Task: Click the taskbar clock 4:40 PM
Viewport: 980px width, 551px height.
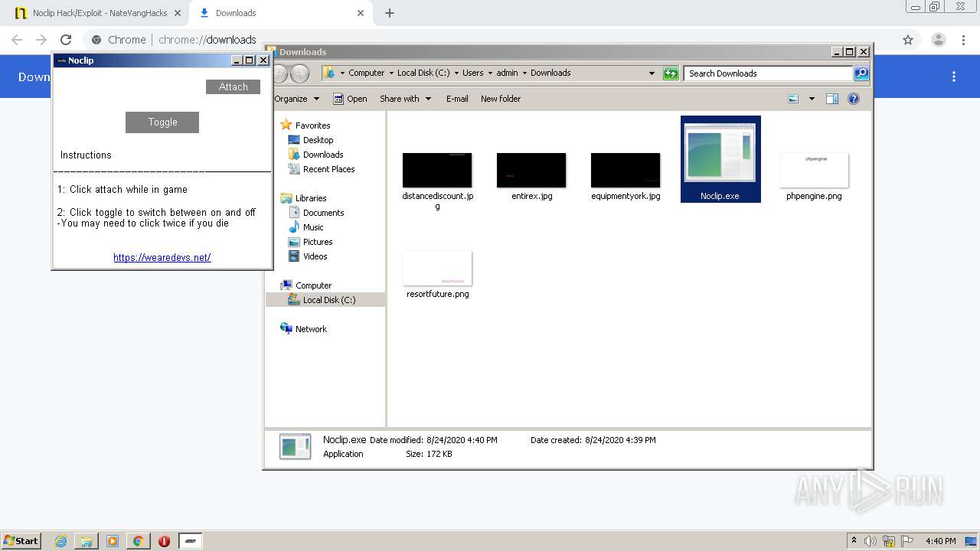Action: pos(941,541)
